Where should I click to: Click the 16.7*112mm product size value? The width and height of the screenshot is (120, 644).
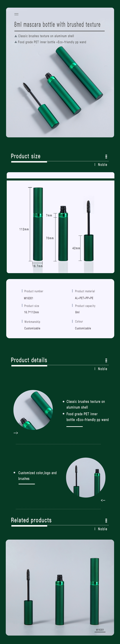coord(31,312)
